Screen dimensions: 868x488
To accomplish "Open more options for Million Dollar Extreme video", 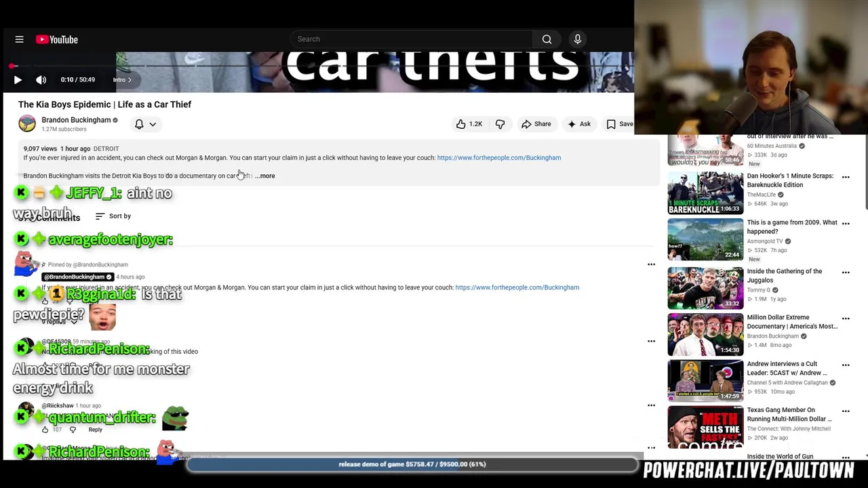I will [846, 319].
